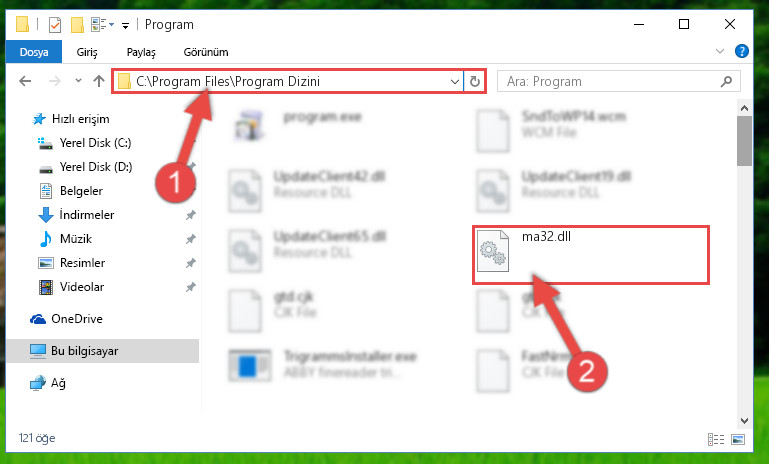This screenshot has height=464, width=769.
Task: Click the search magnifier icon
Action: (726, 81)
